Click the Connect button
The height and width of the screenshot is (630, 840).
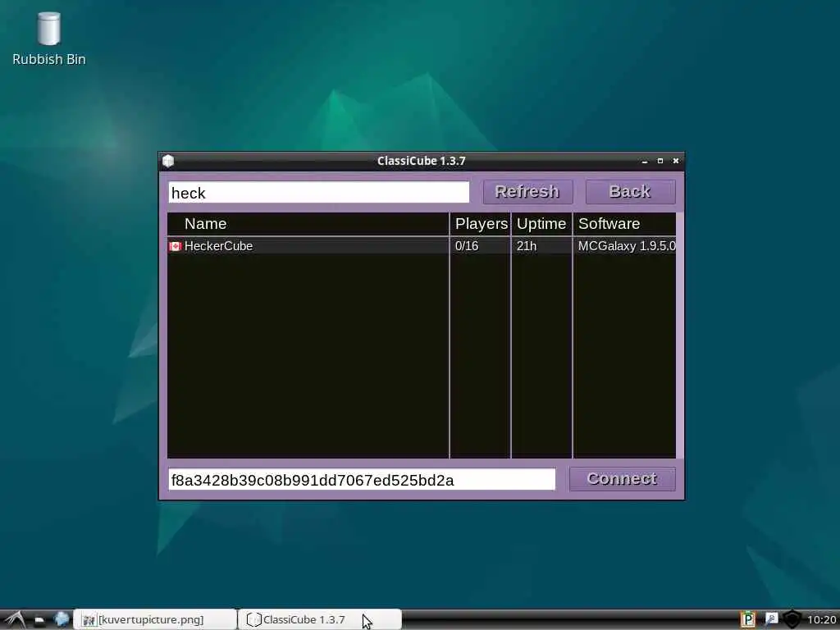[622, 479]
